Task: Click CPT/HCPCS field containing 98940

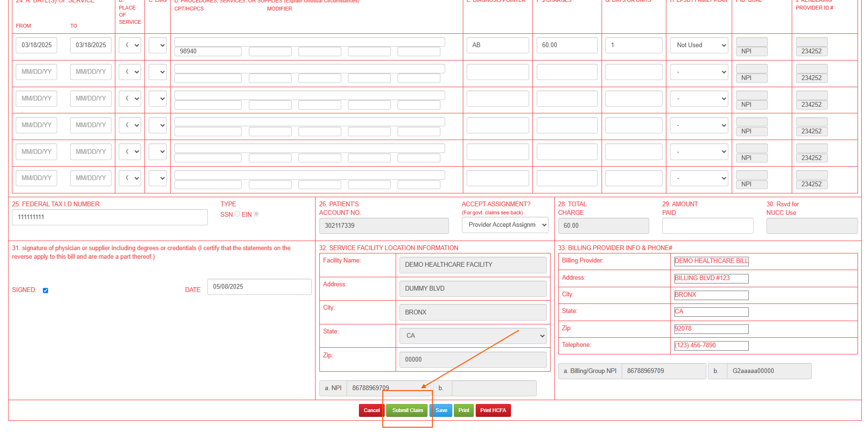Action: click(x=208, y=51)
